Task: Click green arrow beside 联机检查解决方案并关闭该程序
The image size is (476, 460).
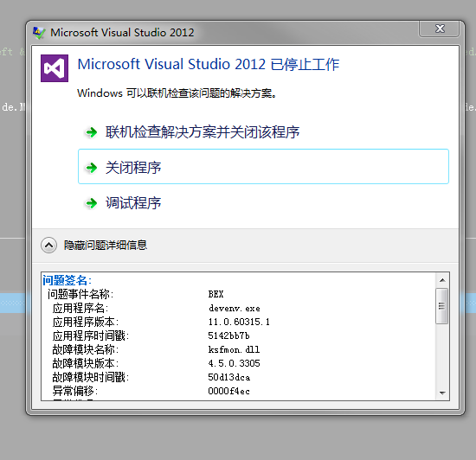Action: [91, 132]
